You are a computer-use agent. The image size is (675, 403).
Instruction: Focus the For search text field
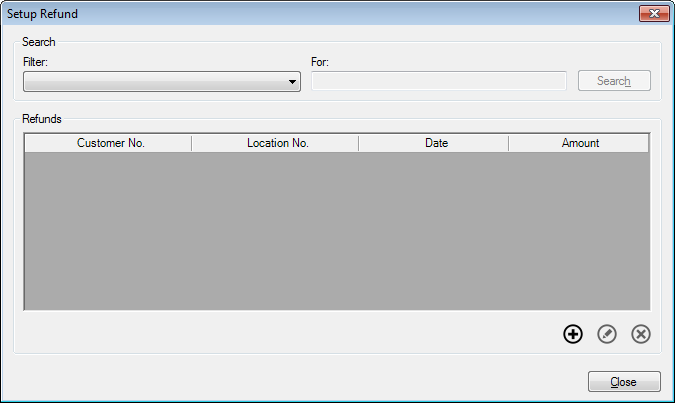(439, 81)
